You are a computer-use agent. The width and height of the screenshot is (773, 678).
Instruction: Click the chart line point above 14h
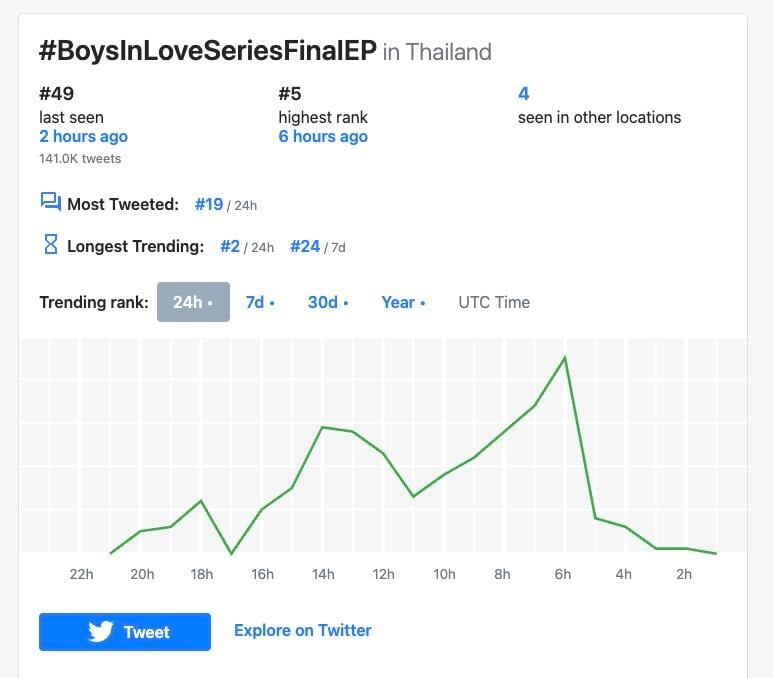(x=322, y=427)
